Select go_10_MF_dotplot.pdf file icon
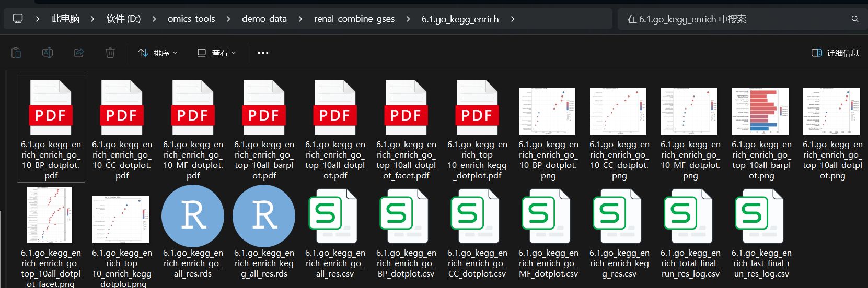Screen dimensions: 868x288 click(193, 107)
